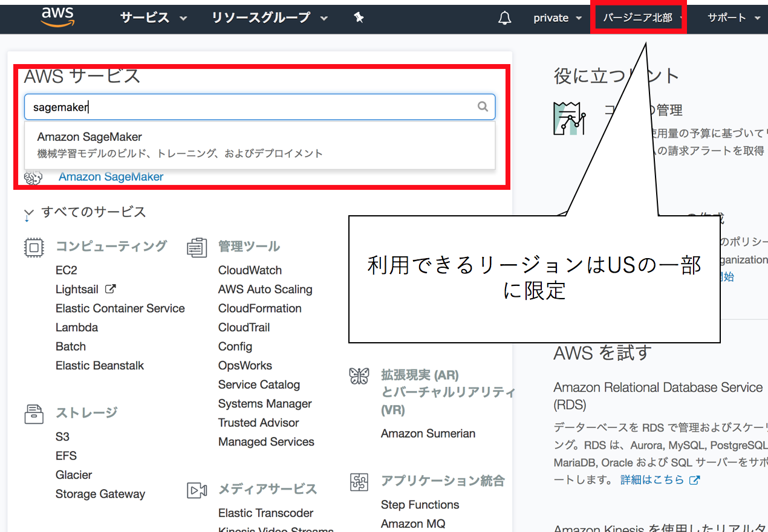Open Elastic Transcoder service
Image resolution: width=768 pixels, height=532 pixels.
point(265,513)
